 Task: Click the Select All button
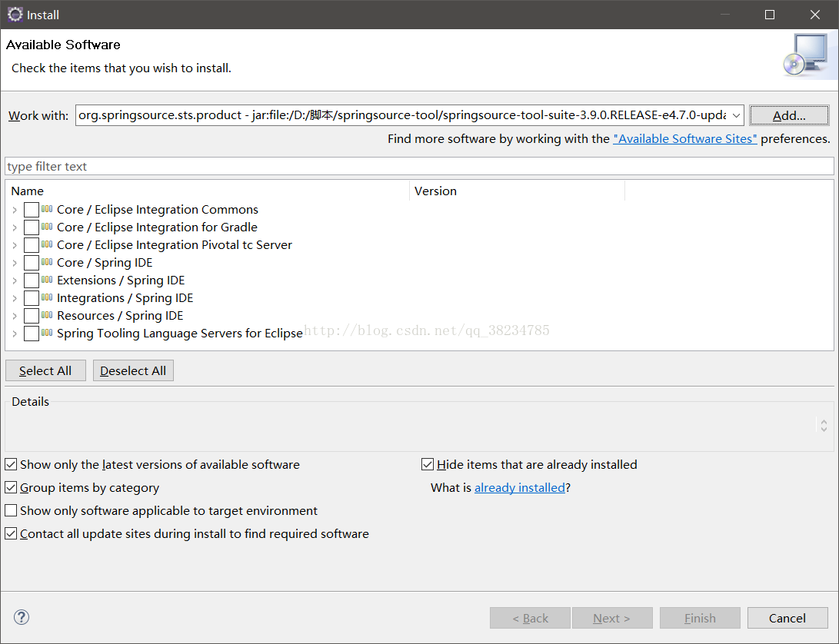point(45,370)
